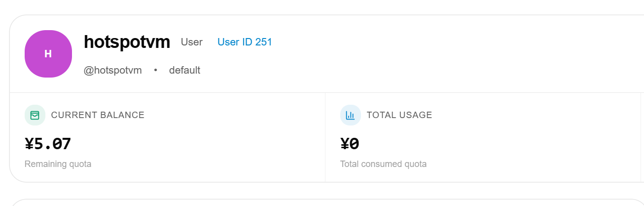Open the User ID 251 link
This screenshot has width=644, height=206.
pyautogui.click(x=245, y=42)
